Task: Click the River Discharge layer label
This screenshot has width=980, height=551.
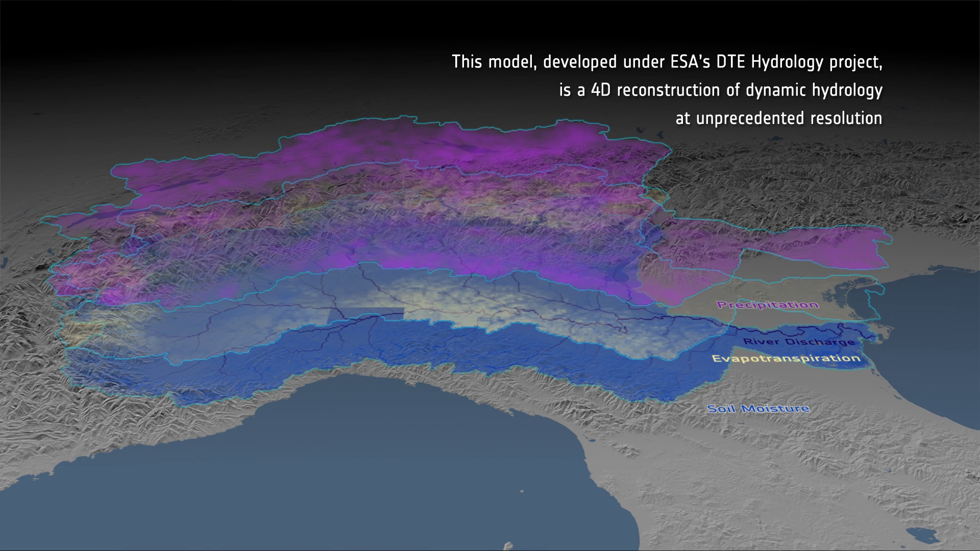Action: pos(799,341)
